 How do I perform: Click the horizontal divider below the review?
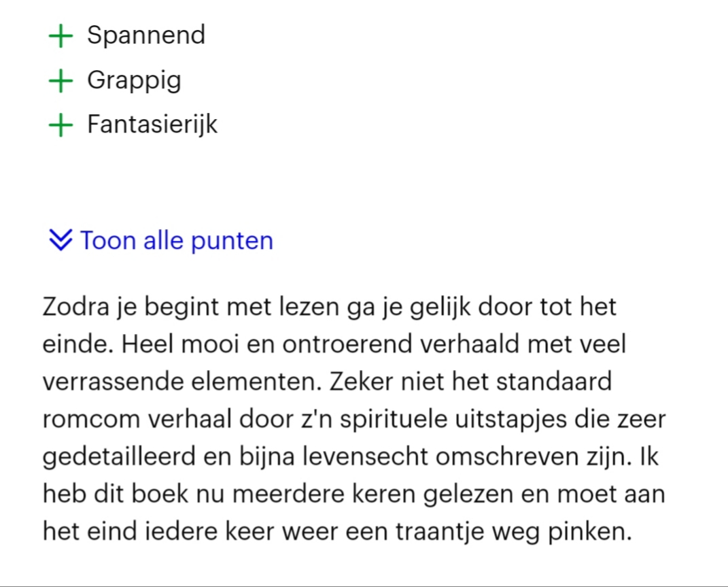pos(364,585)
